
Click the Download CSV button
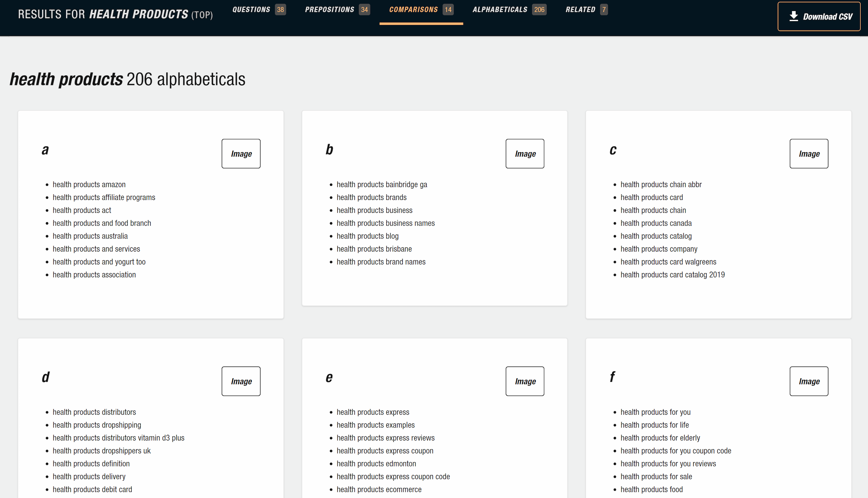(x=818, y=16)
